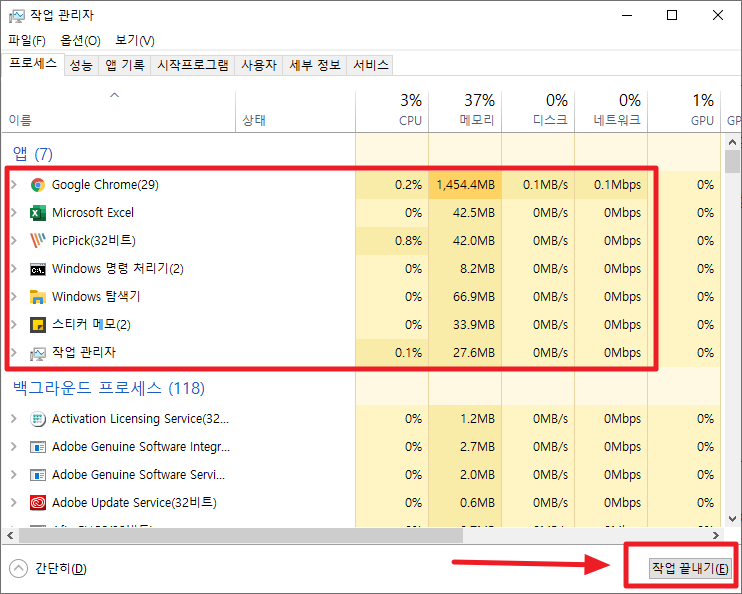Image resolution: width=742 pixels, height=594 pixels.
Task: Sort by the CPU column header
Action: (x=392, y=111)
